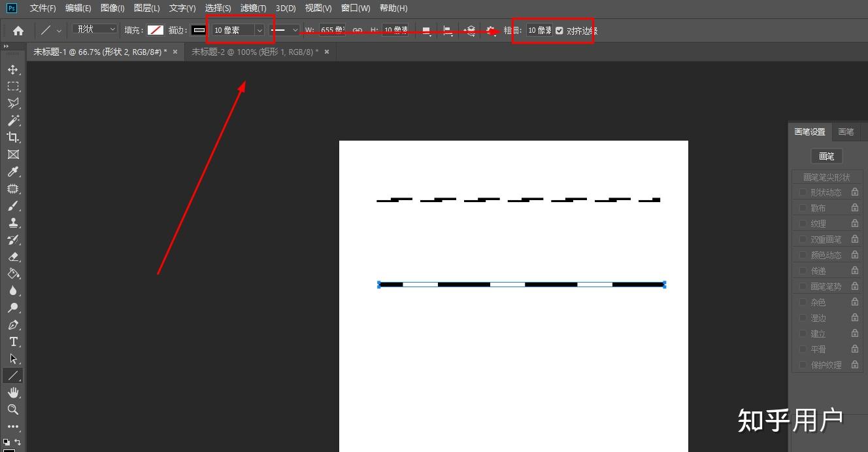
Task: Select the Move tool
Action: [x=12, y=69]
